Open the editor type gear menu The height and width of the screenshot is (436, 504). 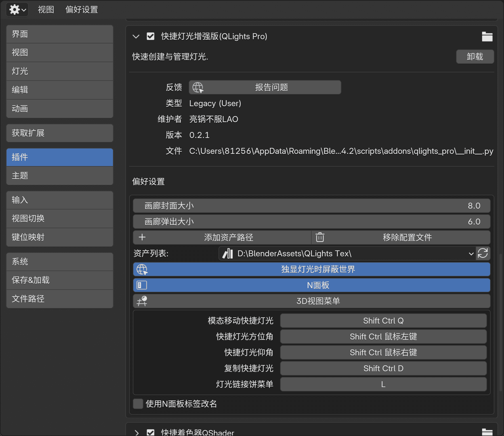[17, 10]
